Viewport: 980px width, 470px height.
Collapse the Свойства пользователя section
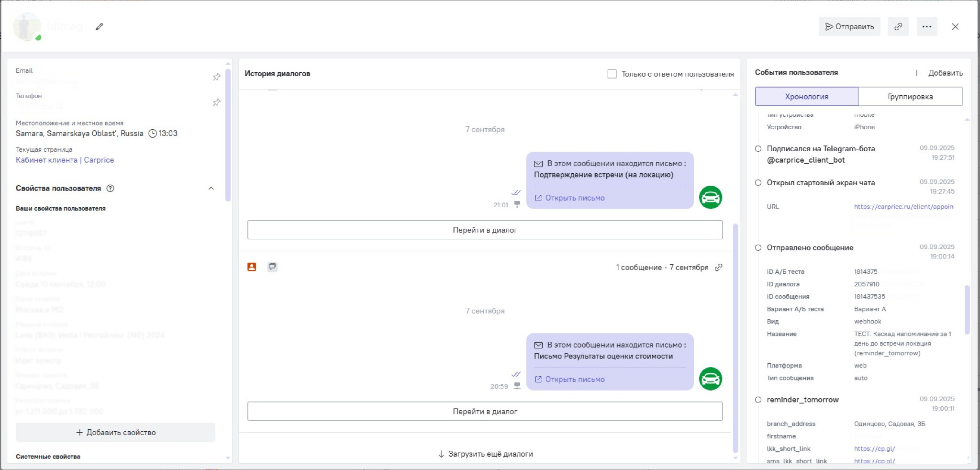(211, 189)
